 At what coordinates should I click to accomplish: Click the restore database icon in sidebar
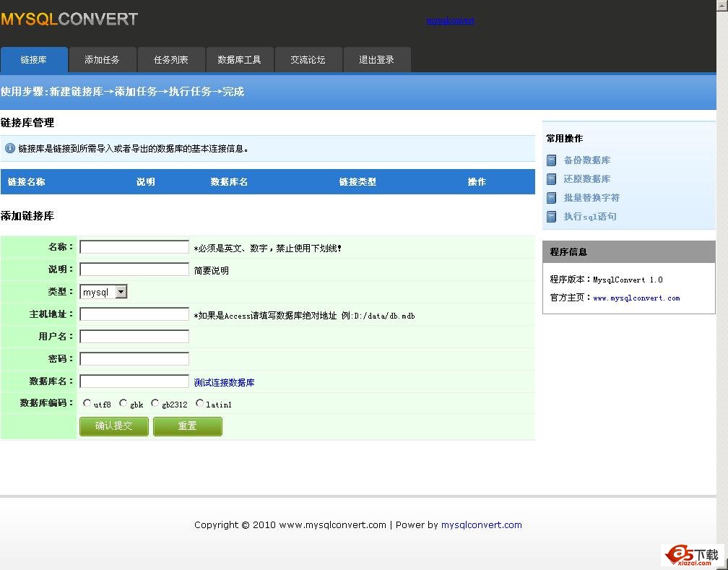click(552, 179)
